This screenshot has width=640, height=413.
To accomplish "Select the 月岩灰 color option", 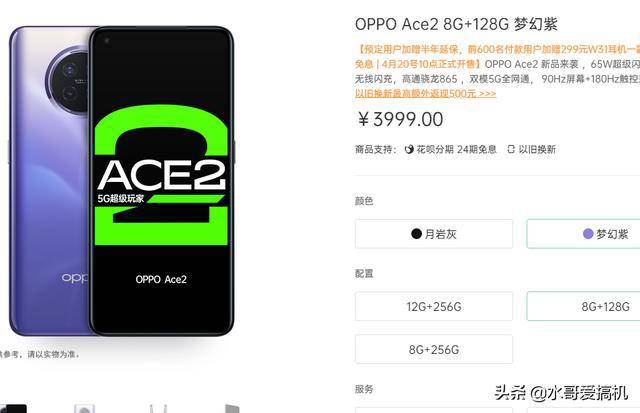I will (x=434, y=234).
